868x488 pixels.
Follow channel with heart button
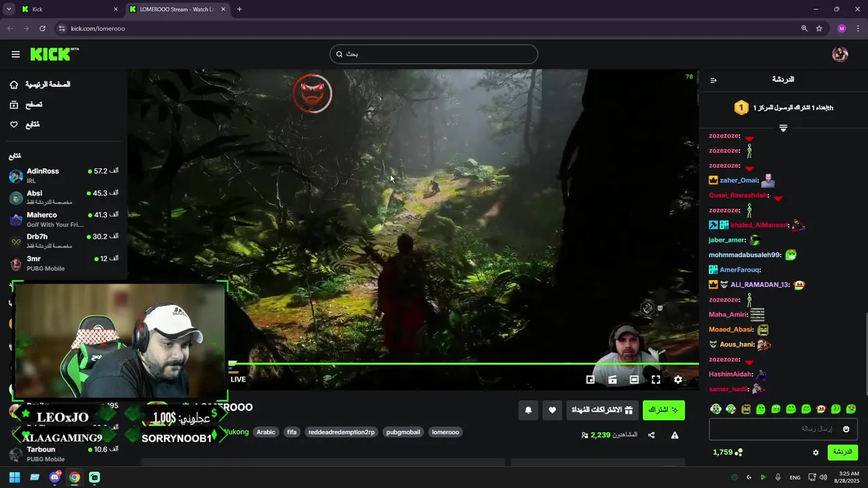coord(552,410)
